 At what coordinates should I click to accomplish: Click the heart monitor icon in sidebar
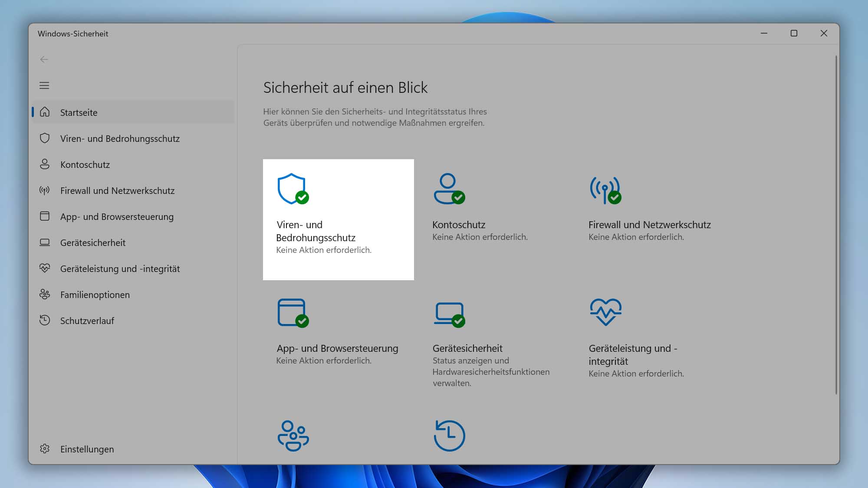45,268
